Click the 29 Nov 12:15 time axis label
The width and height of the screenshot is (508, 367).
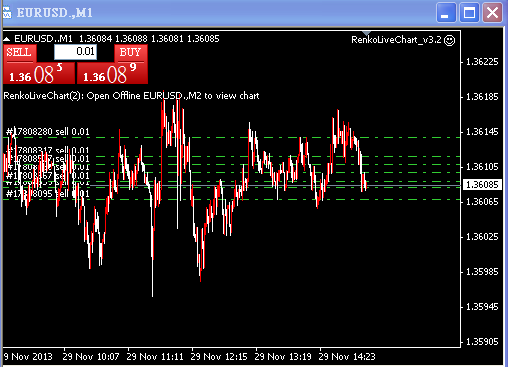(x=219, y=357)
